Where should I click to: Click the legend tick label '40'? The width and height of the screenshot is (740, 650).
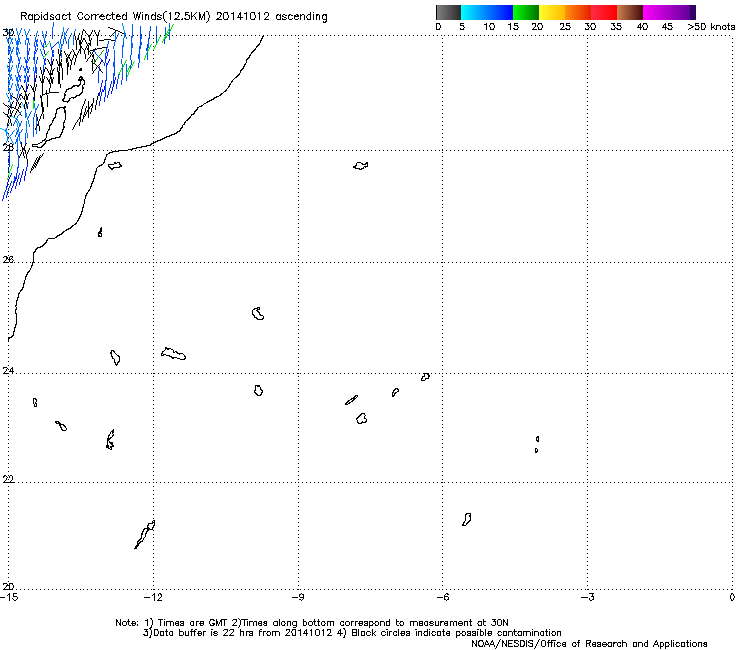tap(642, 27)
